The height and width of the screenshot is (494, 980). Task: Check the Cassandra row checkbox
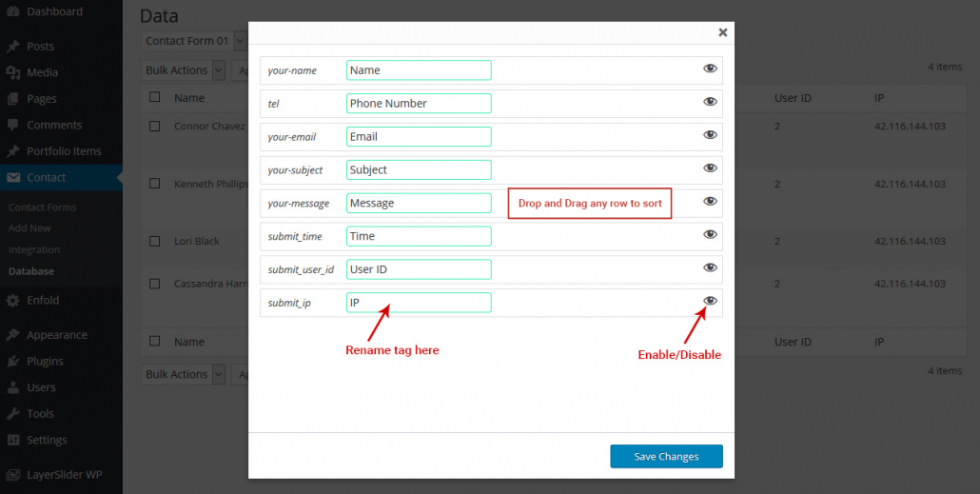(155, 284)
